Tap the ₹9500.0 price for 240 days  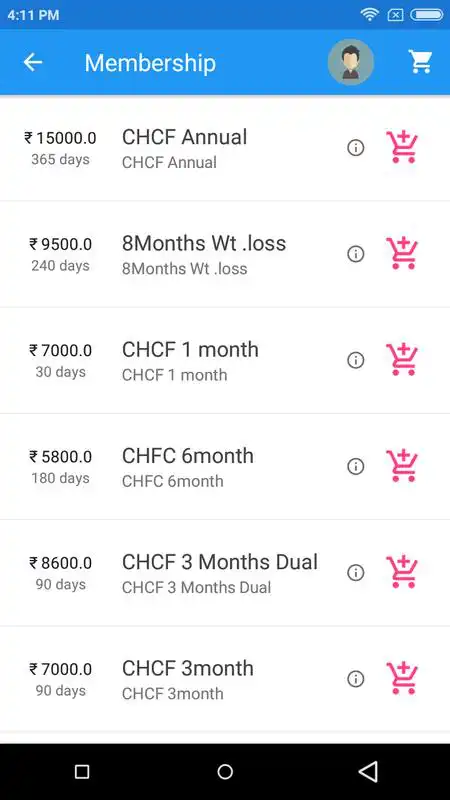60,244
